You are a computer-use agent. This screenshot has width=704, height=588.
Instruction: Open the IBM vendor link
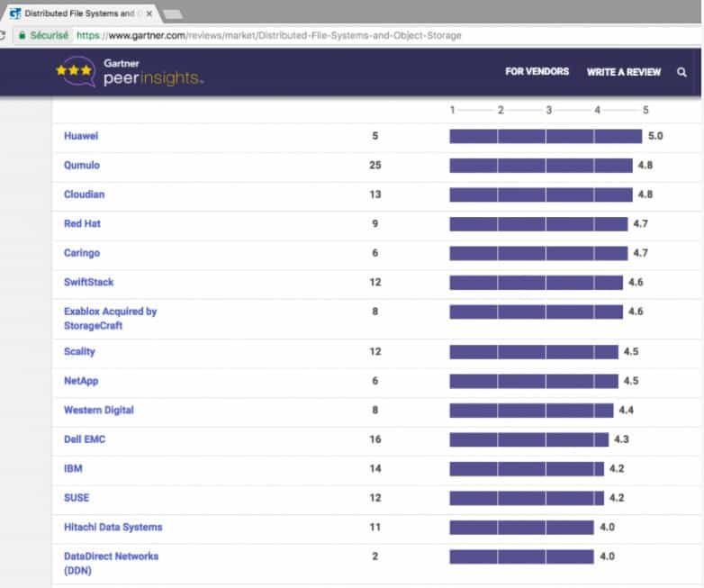73,468
